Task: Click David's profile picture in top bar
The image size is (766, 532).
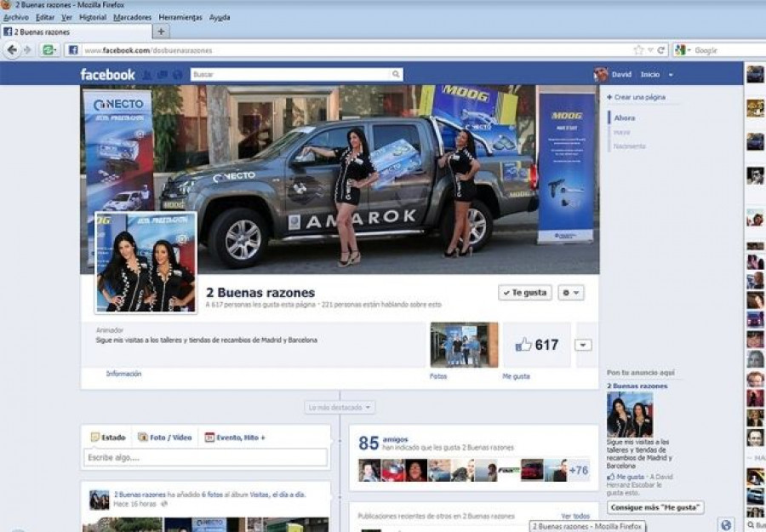Action: click(x=600, y=75)
